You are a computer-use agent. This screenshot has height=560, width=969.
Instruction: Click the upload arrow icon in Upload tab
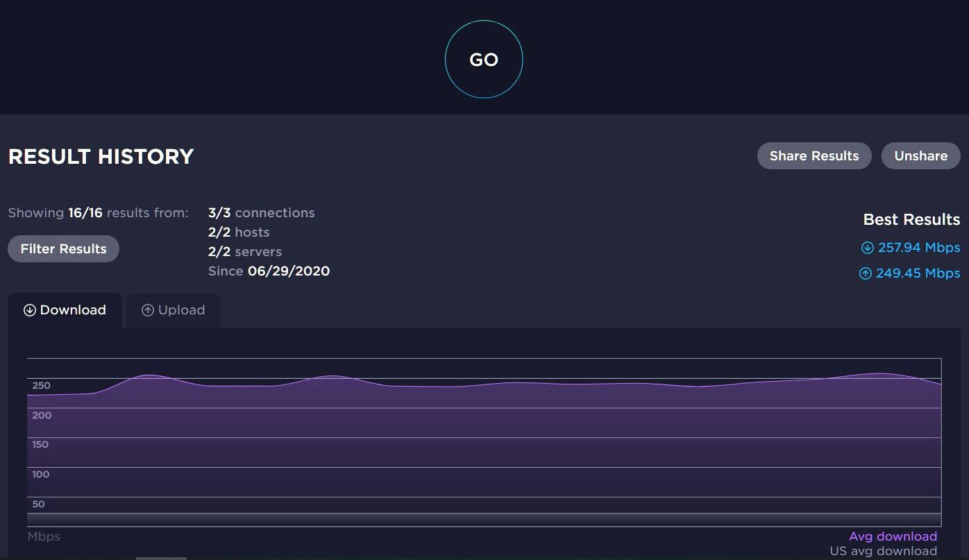[x=147, y=310]
